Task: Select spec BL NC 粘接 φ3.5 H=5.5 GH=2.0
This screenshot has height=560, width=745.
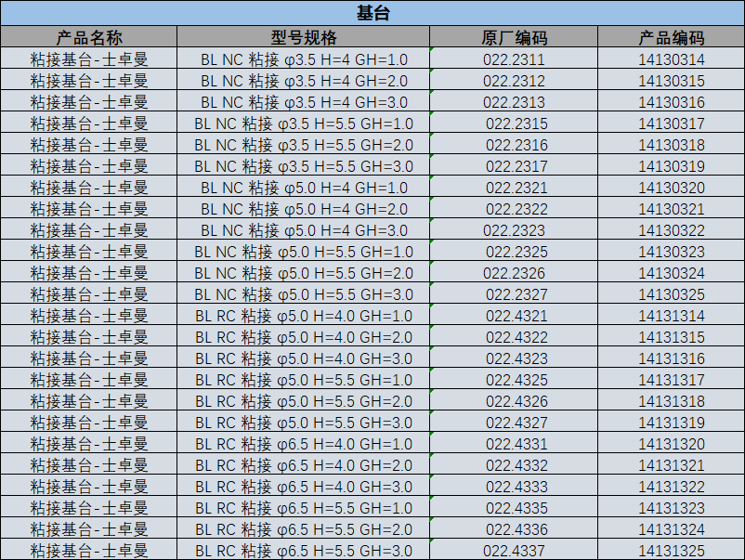Action: click(x=304, y=144)
